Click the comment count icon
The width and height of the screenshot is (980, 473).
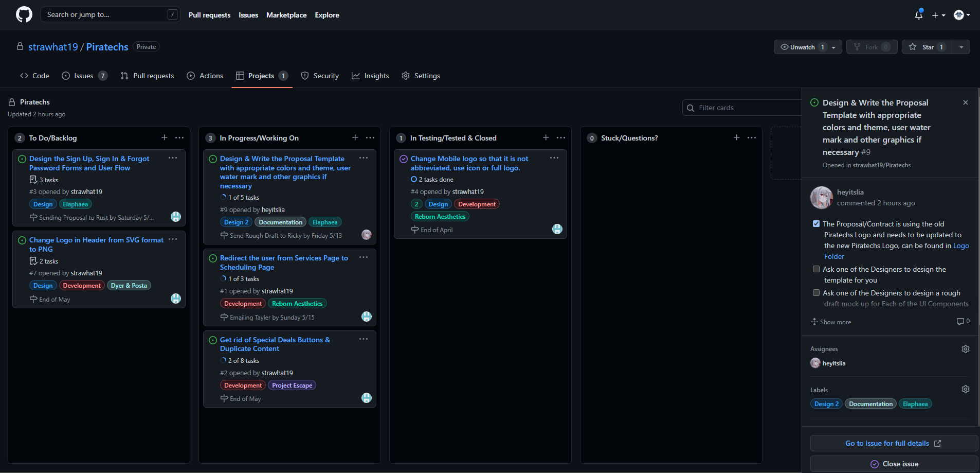tap(963, 321)
